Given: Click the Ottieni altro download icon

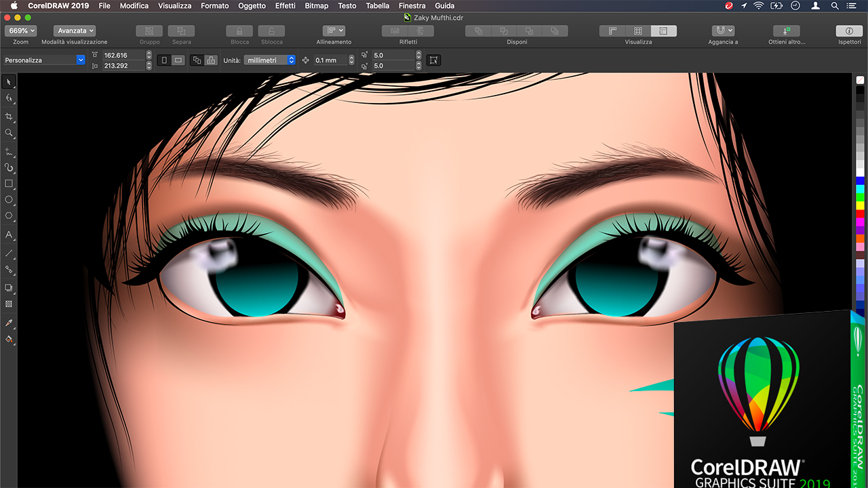Looking at the screenshot, I should point(787,31).
